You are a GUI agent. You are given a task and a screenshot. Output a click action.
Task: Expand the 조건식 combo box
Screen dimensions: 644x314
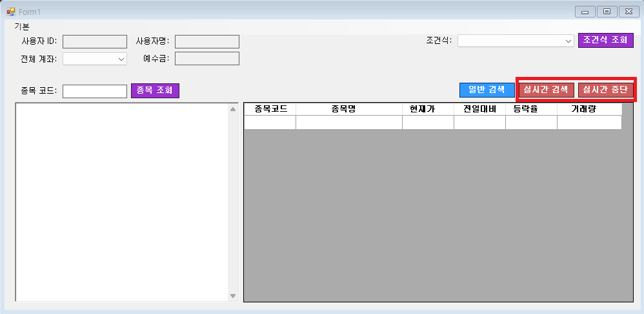569,41
